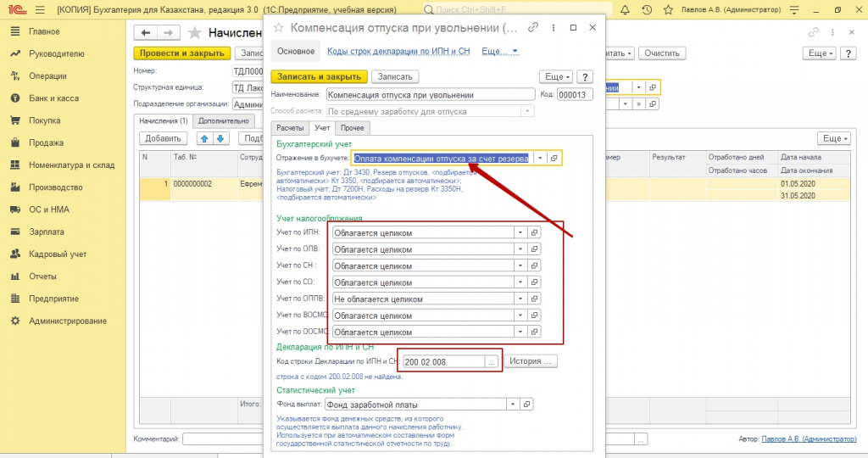Open favorites star in title bar
868x458 pixels.
[x=668, y=9]
